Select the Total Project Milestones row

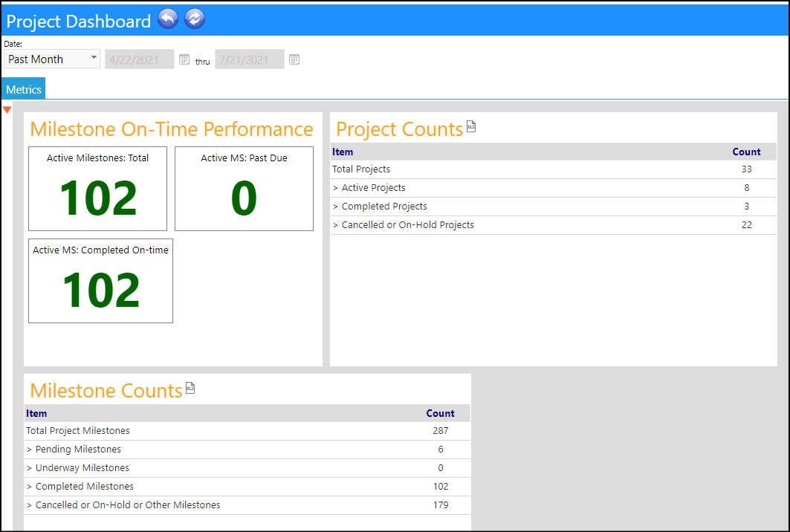(x=247, y=431)
